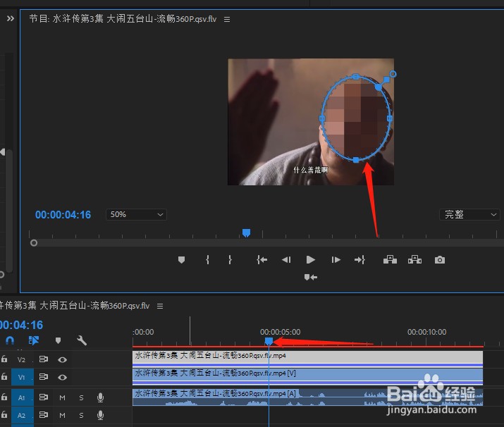Add a marker in the timeline

(58, 340)
